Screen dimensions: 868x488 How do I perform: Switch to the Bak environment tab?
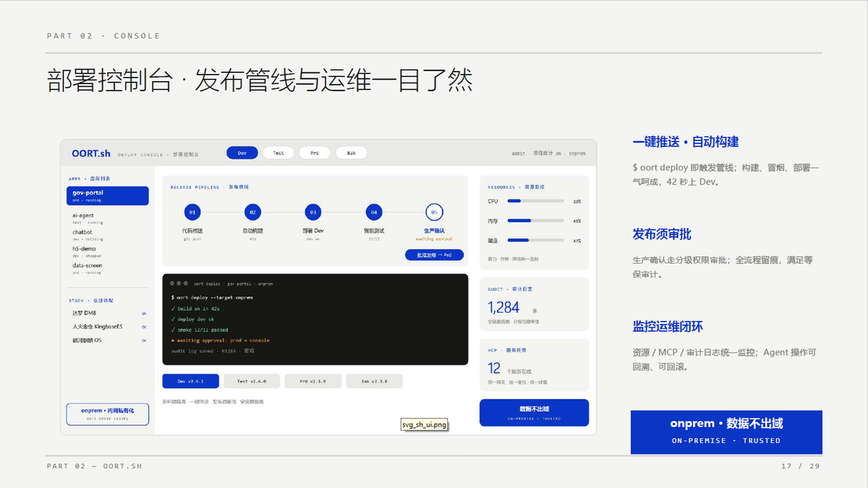coord(352,153)
